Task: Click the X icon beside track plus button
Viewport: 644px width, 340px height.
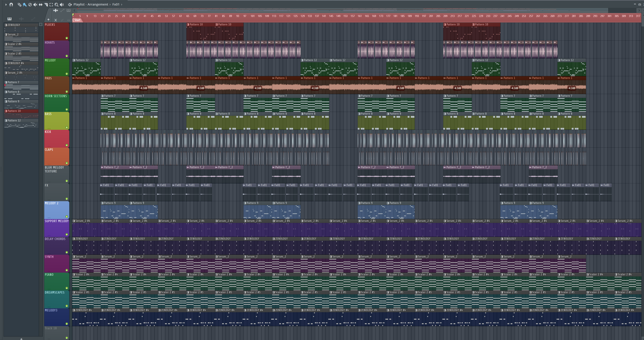Action: pyautogui.click(x=56, y=20)
